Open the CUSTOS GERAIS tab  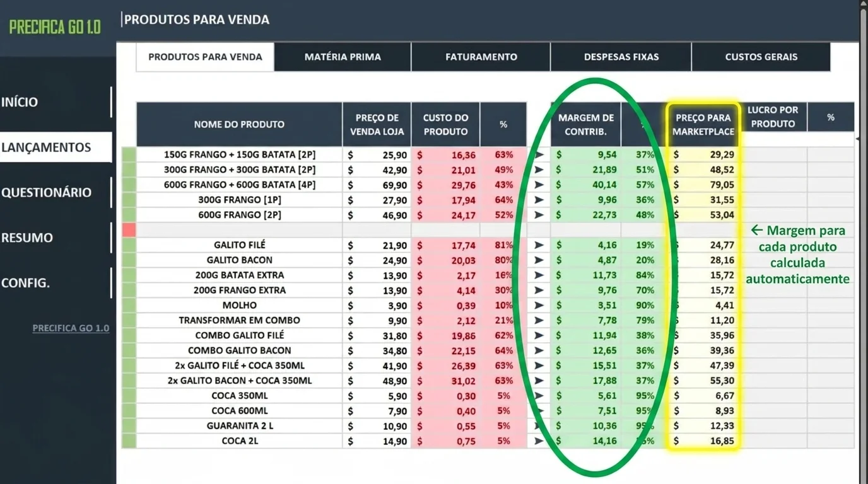tap(760, 57)
